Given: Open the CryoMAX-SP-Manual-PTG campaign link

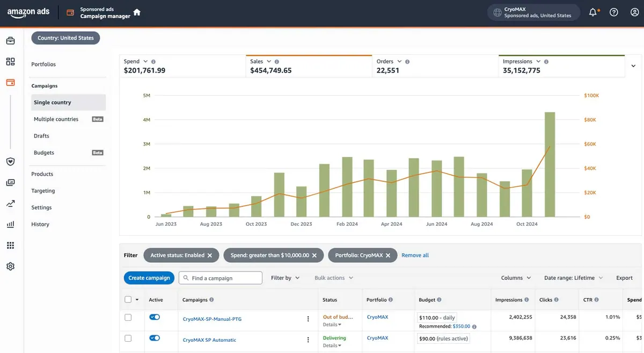Looking at the screenshot, I should [x=212, y=319].
